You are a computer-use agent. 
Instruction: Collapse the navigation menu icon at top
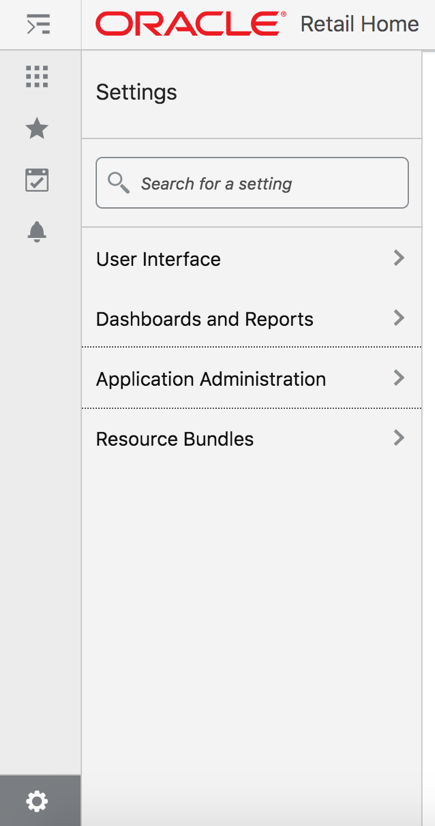point(38,25)
